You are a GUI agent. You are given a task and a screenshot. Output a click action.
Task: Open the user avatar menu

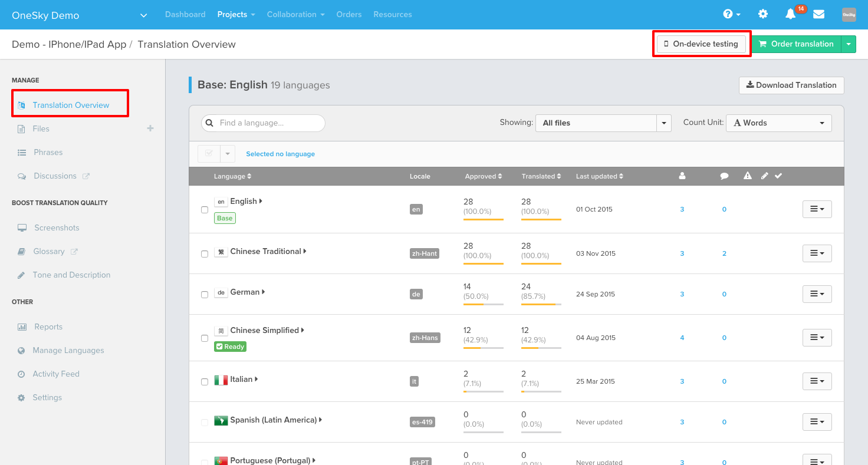tap(849, 15)
